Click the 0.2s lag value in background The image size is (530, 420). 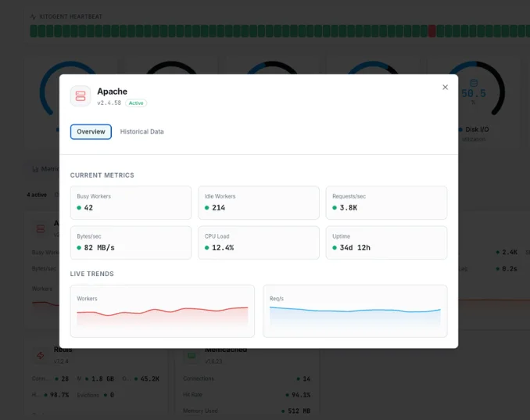510,268
